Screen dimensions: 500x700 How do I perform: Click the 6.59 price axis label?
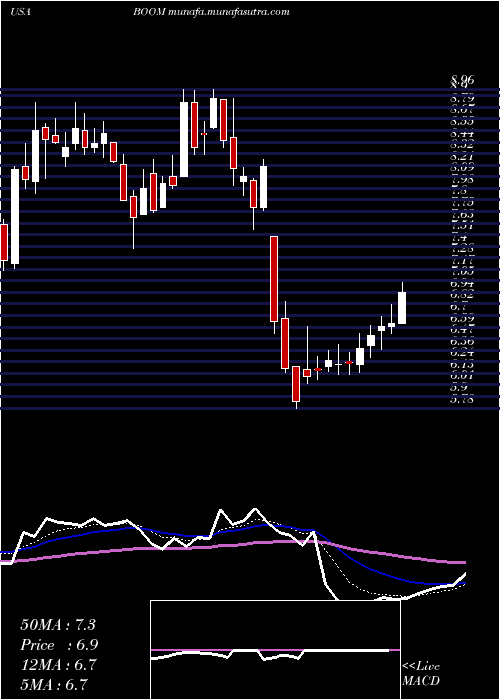point(462,319)
